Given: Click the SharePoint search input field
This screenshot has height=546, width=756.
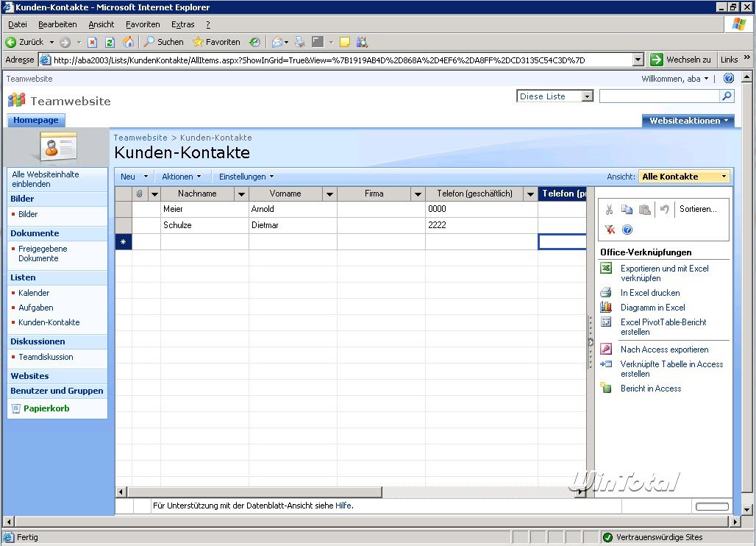Looking at the screenshot, I should pos(659,96).
